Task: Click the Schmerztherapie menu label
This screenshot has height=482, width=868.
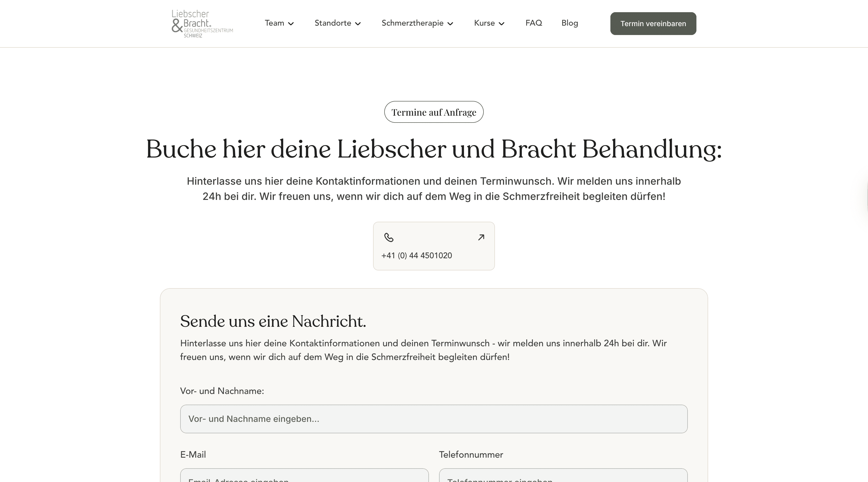Action: point(412,23)
